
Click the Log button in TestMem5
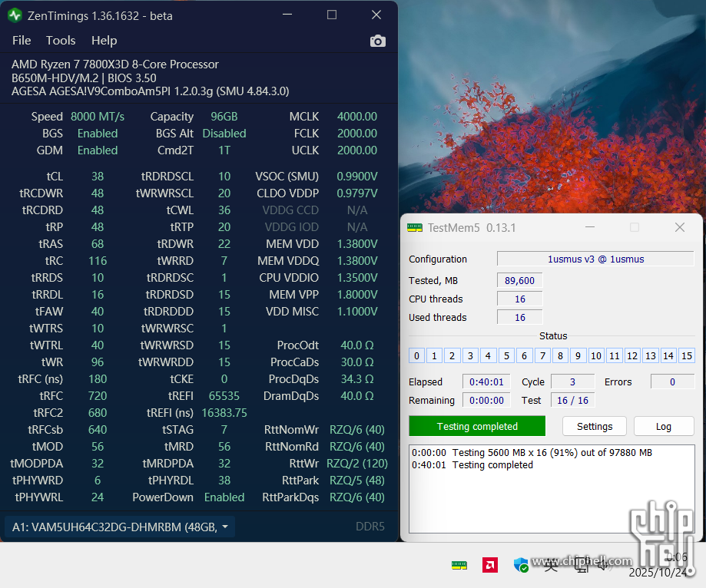click(x=663, y=426)
